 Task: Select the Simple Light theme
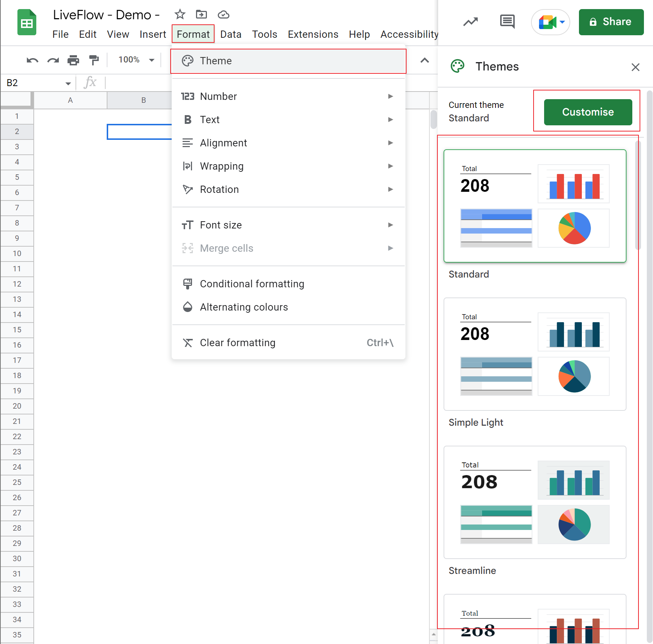534,354
